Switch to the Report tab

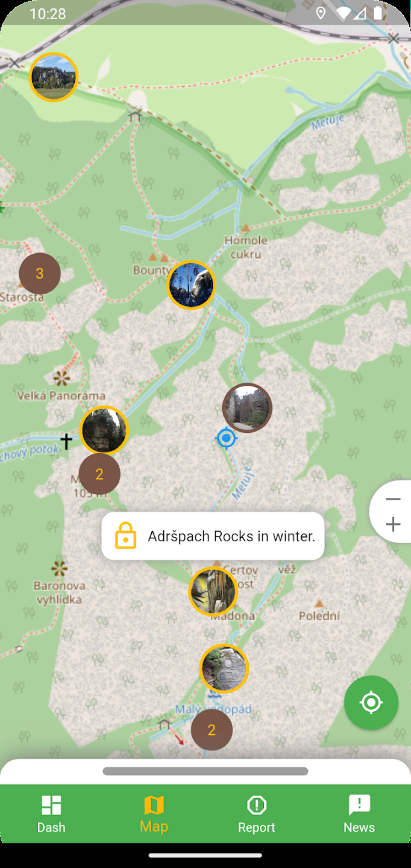[x=257, y=814]
